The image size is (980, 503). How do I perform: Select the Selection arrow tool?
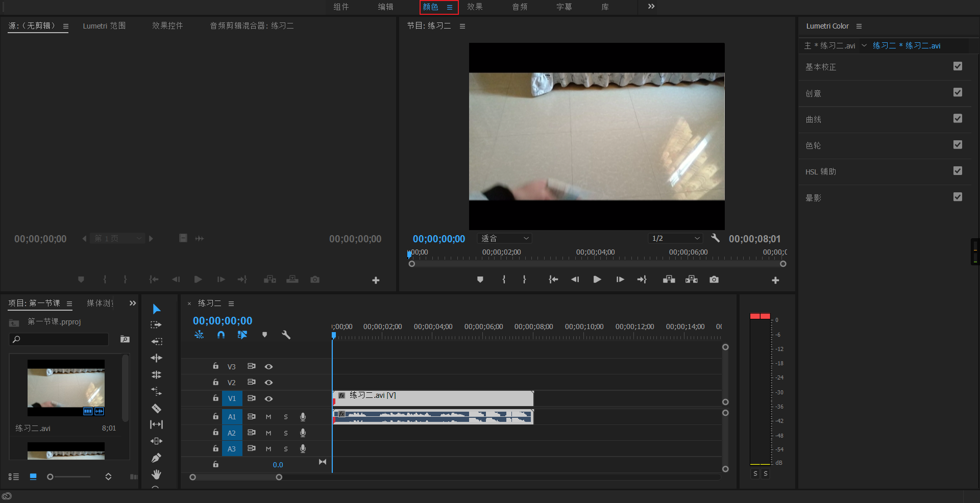(157, 309)
